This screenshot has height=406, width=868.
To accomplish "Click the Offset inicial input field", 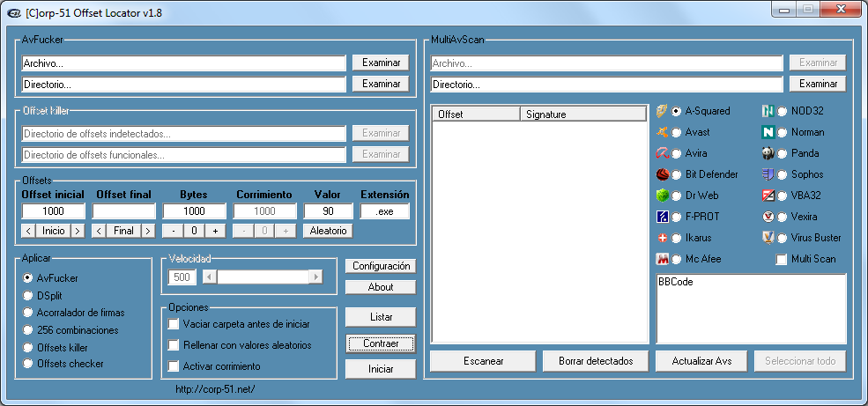I will click(53, 210).
